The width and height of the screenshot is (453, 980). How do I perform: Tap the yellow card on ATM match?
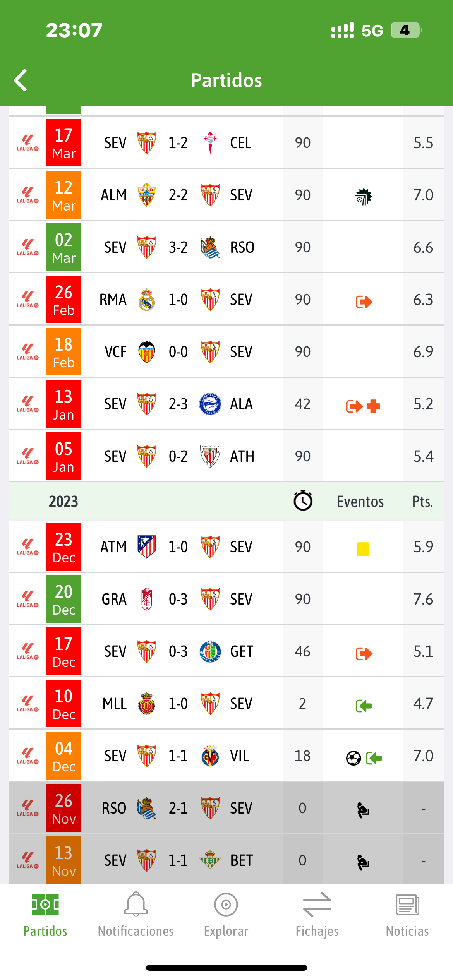click(363, 549)
